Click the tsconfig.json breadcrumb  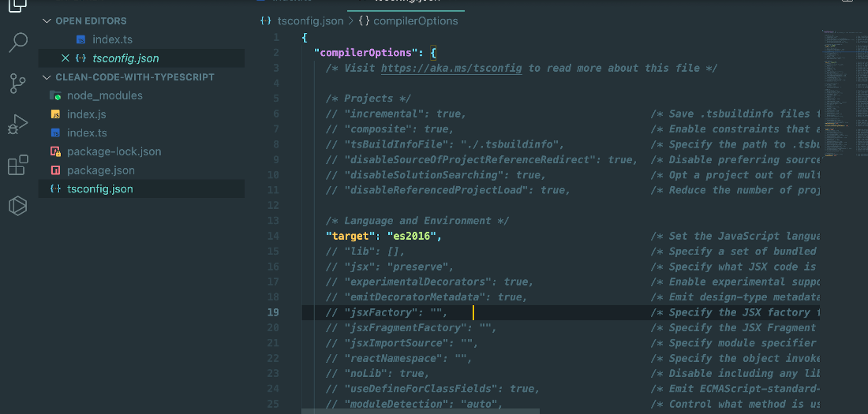click(301, 21)
